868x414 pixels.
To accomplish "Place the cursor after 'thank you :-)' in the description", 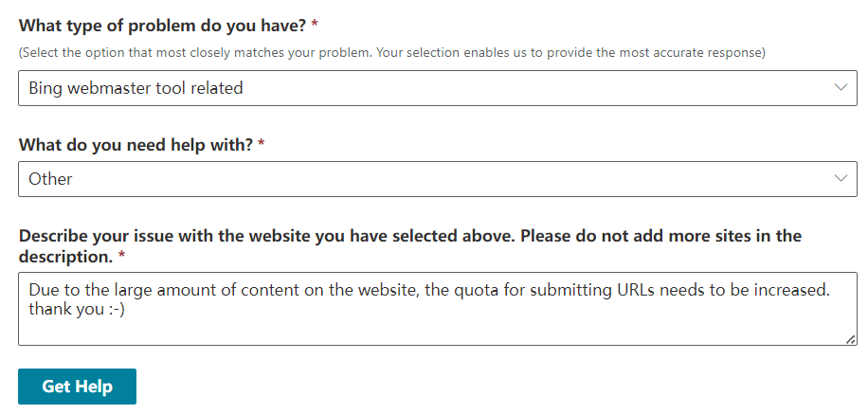I will [126, 309].
